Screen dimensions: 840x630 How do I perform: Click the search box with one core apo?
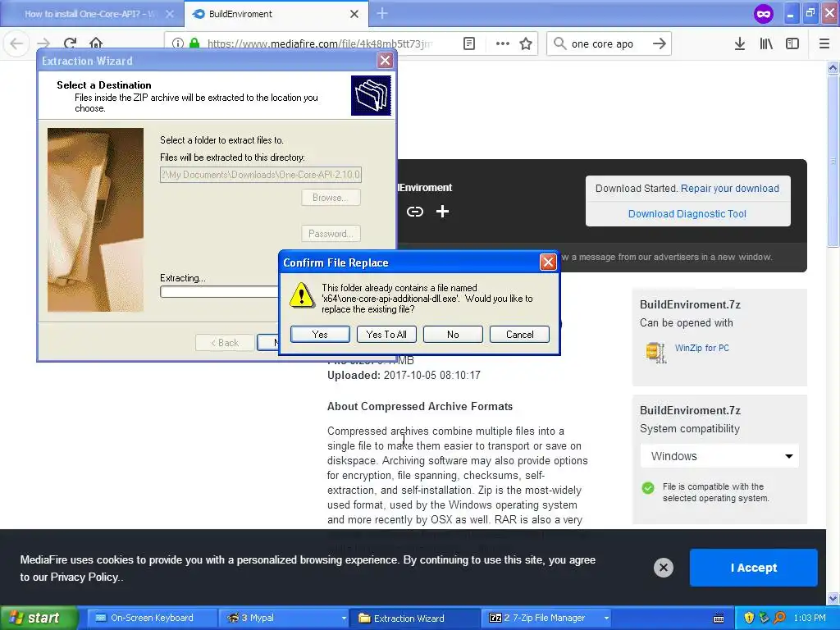pos(608,43)
